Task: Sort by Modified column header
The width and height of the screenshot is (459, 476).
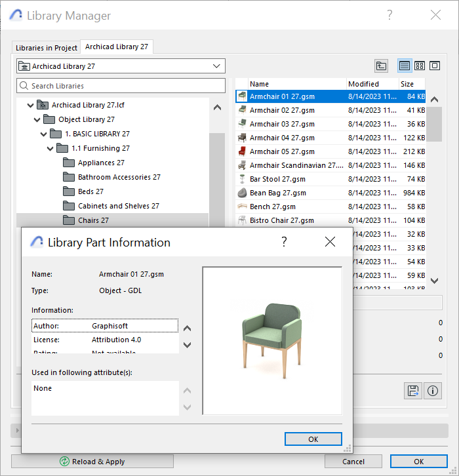Action: [372, 84]
